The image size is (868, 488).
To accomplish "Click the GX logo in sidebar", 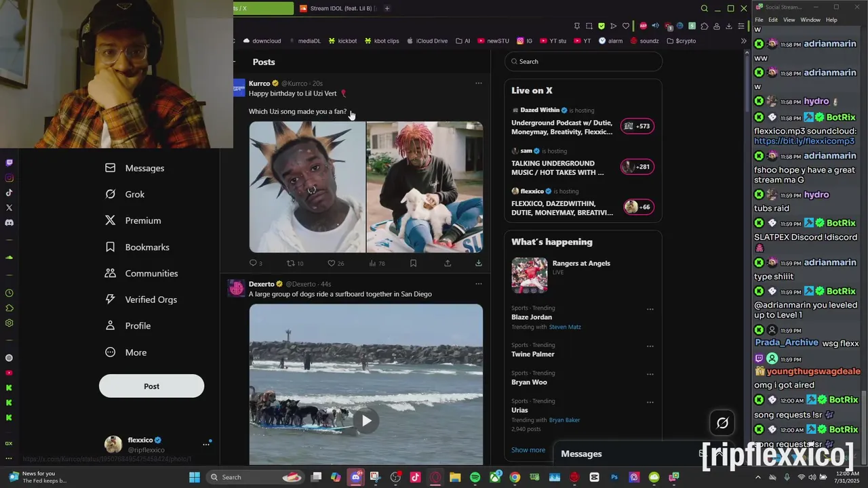I will (x=9, y=443).
